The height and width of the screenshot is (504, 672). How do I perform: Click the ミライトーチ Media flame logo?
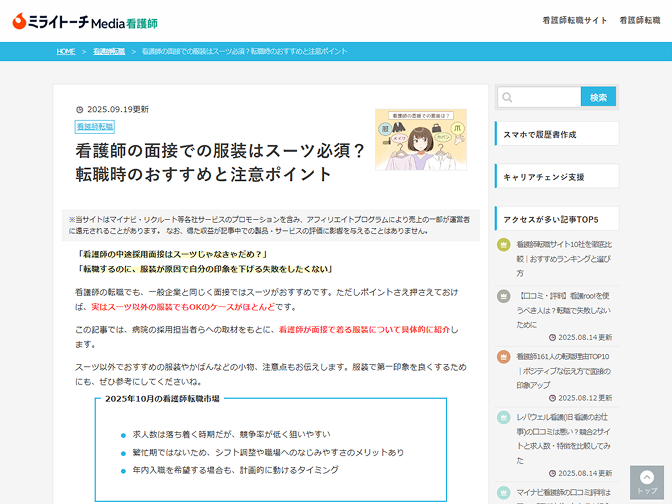pyautogui.click(x=85, y=21)
